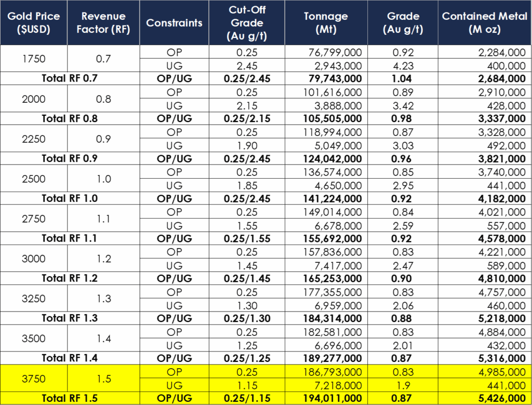Image resolution: width=532 pixels, height=405 pixels.
Task: Click the UG constraint cell in yellow row
Action: [175, 385]
